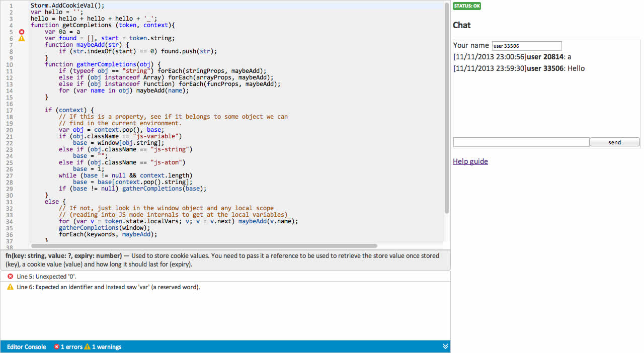
Task: Click 'var 0a = a' code line
Action: 62,32
